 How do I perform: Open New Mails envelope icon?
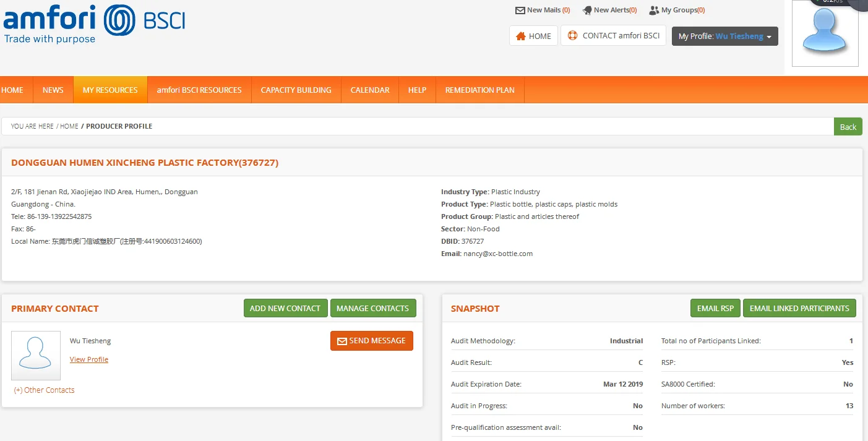tap(520, 11)
